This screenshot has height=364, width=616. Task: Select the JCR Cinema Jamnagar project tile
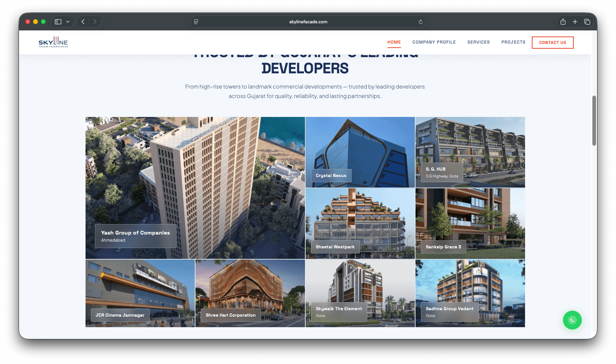pos(140,293)
